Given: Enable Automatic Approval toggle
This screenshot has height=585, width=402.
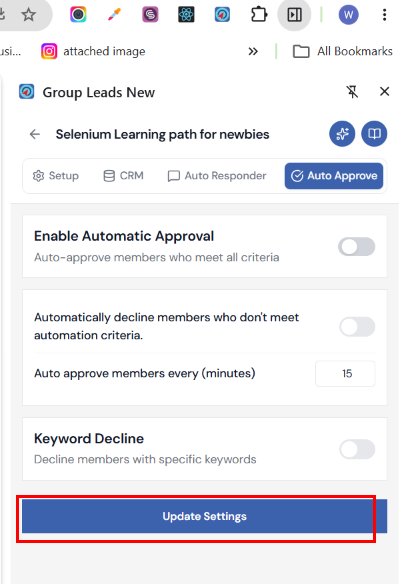Looking at the screenshot, I should 356,247.
